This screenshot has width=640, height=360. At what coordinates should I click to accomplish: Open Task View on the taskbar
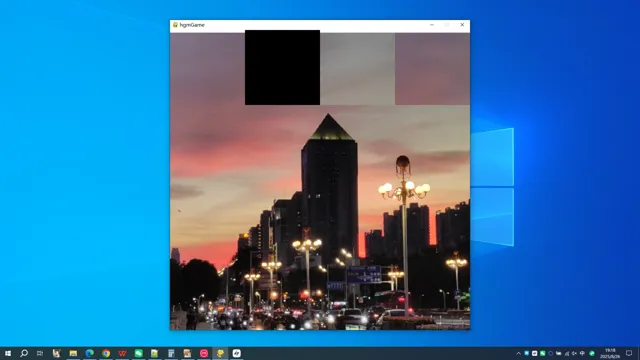pos(40,353)
